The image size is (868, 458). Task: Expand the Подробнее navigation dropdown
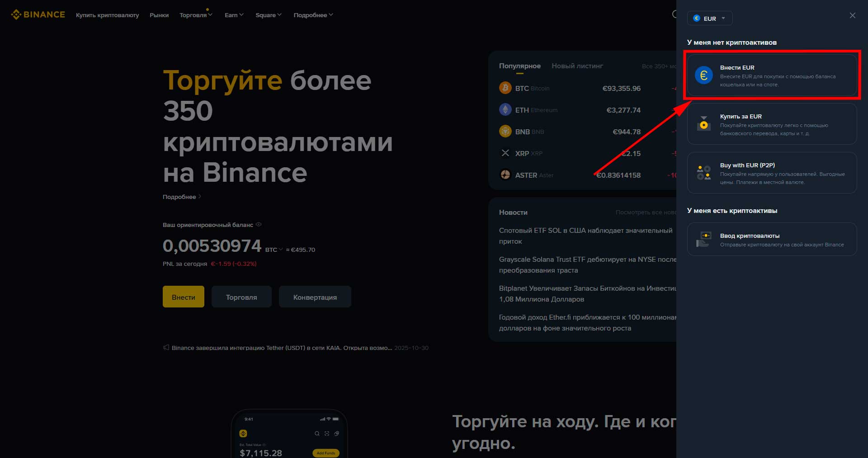313,15
